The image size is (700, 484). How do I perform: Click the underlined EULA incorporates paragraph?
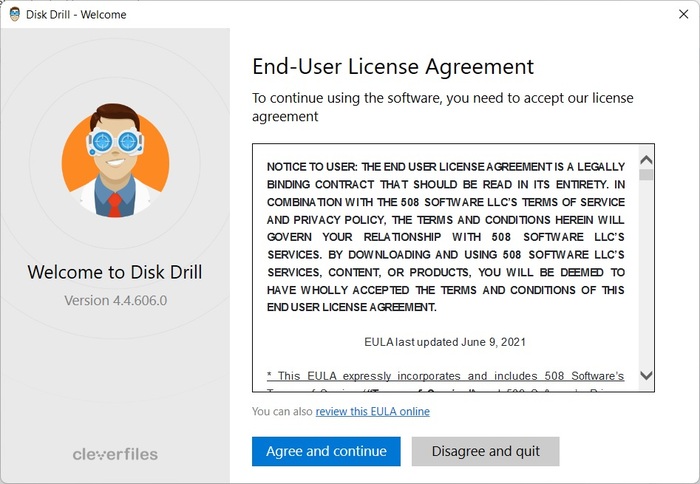[x=445, y=376]
